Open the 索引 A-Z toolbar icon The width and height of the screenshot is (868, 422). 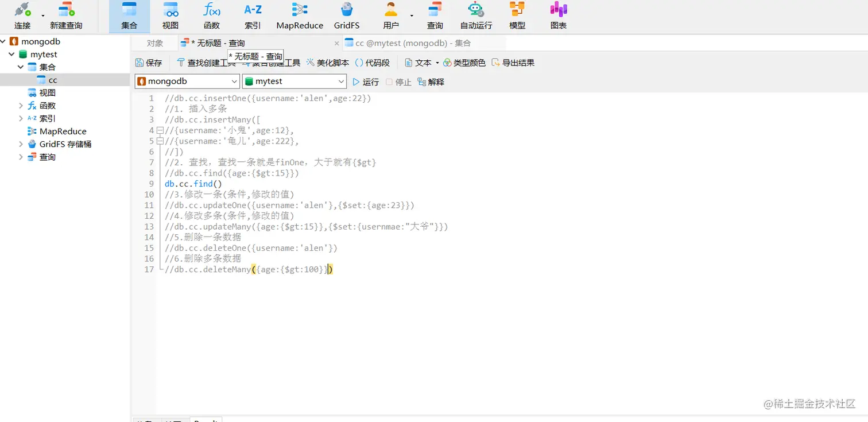[x=253, y=16]
